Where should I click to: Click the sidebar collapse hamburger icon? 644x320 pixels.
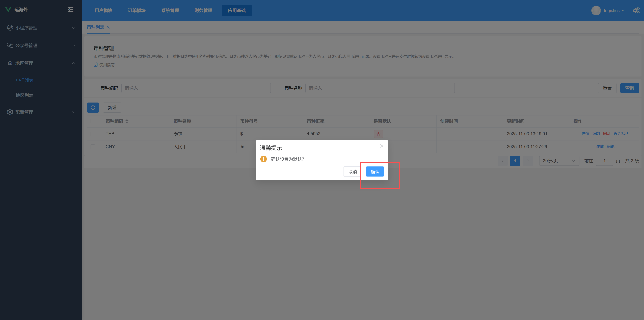[x=71, y=10]
